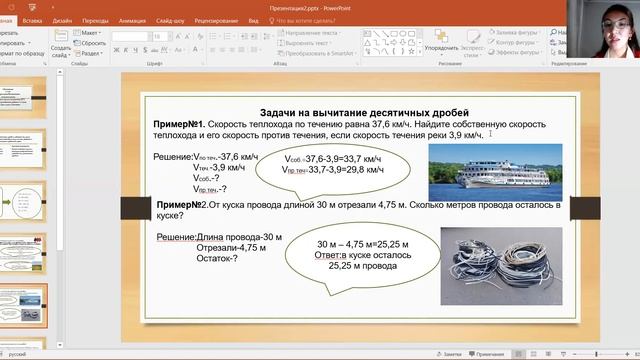
Task: Switch to slide sorter view icon
Action: (x=533, y=354)
